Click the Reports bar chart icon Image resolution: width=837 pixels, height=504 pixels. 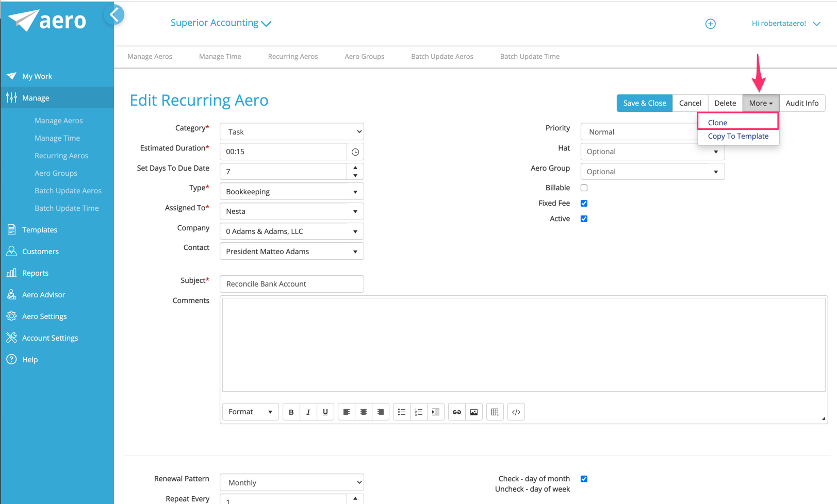11,273
